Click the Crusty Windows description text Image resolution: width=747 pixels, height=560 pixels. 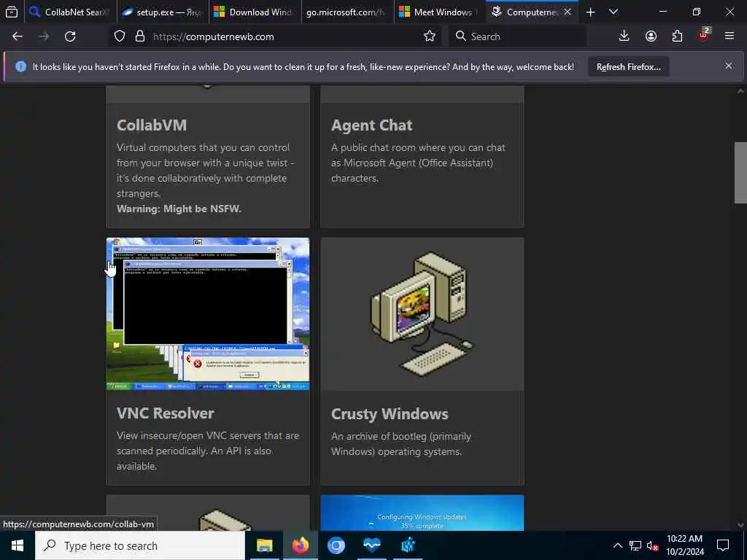coord(401,444)
